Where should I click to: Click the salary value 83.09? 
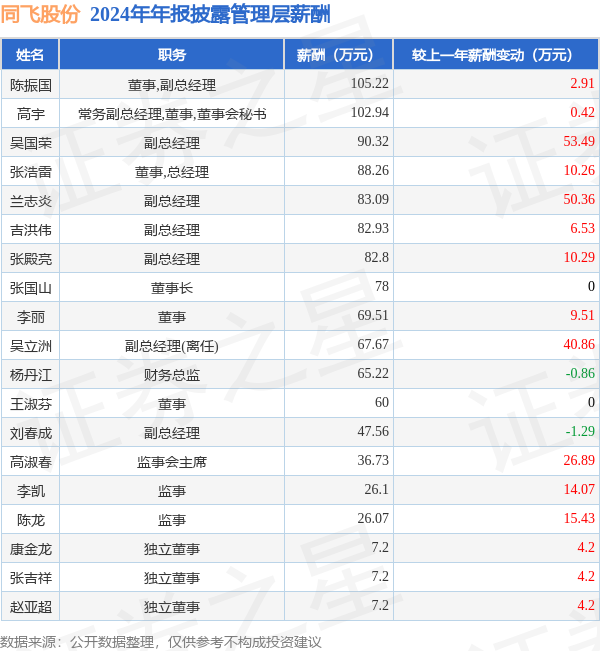coord(373,199)
